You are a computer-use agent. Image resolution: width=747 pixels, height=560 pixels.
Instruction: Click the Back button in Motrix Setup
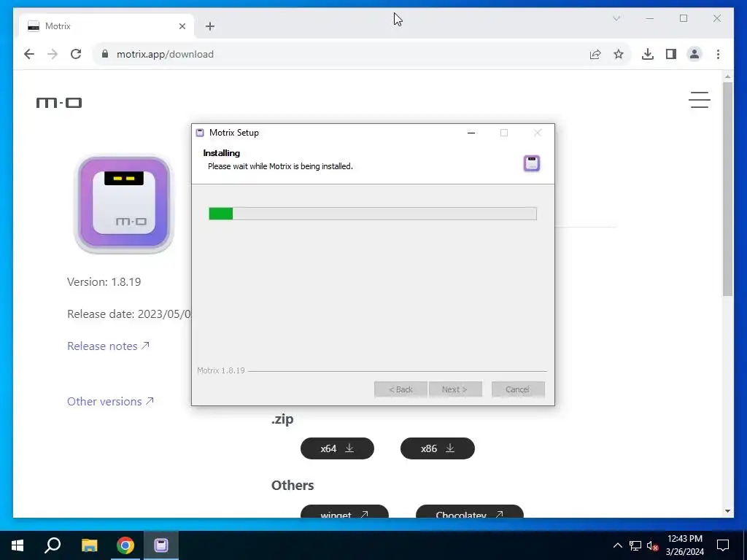click(400, 389)
